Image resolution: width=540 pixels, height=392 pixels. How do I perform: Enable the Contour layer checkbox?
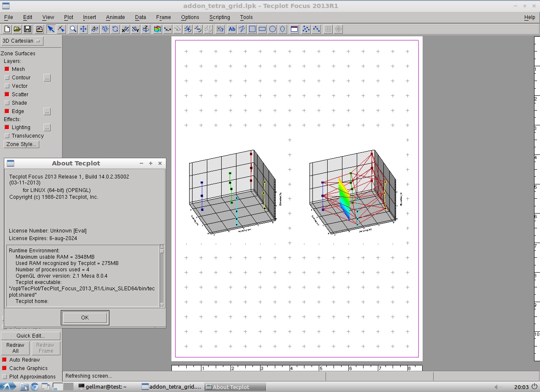[7, 78]
